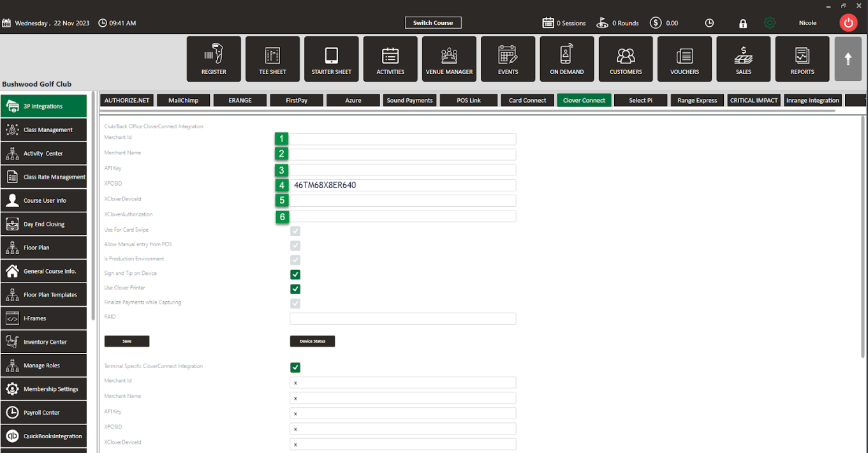Open the Register barcode scanner module
This screenshot has width=868, height=453.
tap(214, 59)
